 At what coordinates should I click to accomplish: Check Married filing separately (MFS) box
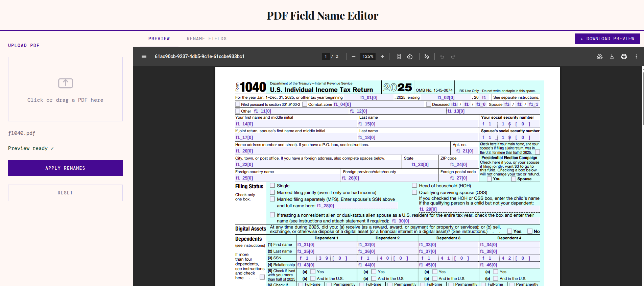click(x=272, y=199)
